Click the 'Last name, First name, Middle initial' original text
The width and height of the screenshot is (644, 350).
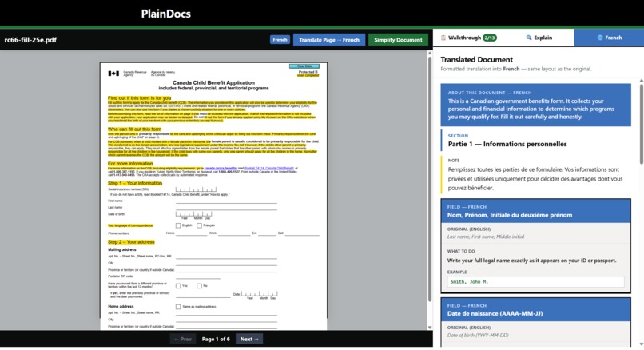click(x=486, y=237)
